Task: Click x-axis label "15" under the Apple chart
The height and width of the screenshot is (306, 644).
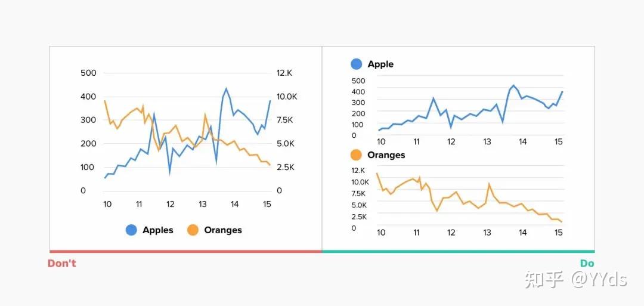Action: click(x=559, y=142)
